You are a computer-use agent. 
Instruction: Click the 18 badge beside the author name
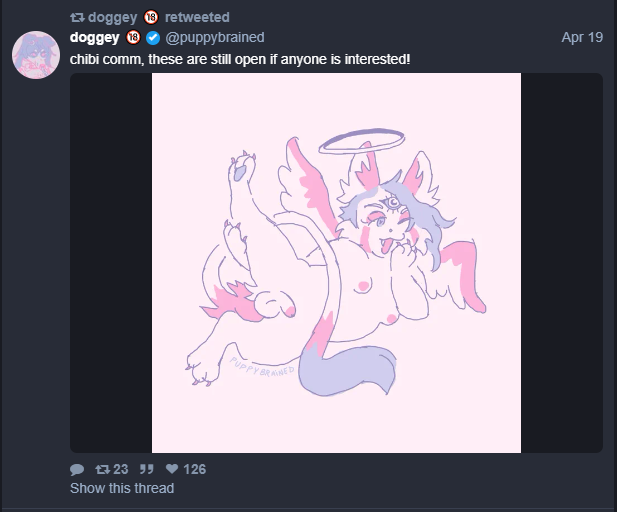[x=133, y=37]
